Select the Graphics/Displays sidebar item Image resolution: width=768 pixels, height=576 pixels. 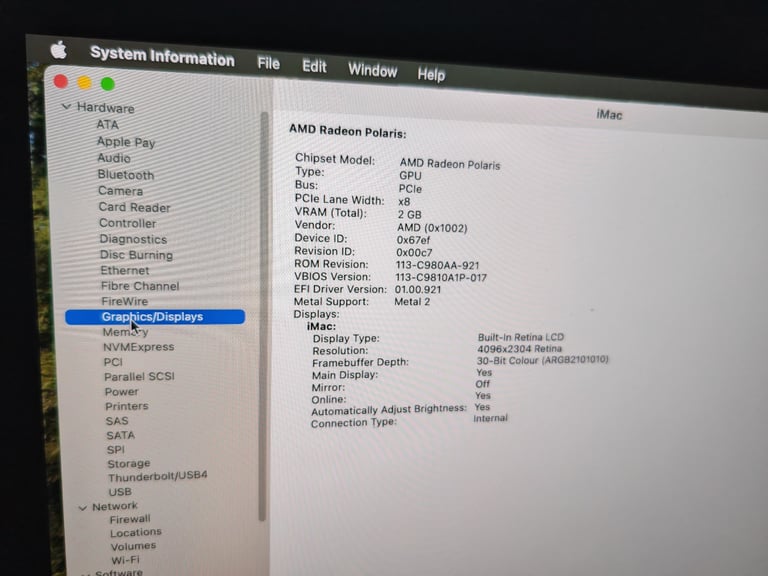(155, 317)
